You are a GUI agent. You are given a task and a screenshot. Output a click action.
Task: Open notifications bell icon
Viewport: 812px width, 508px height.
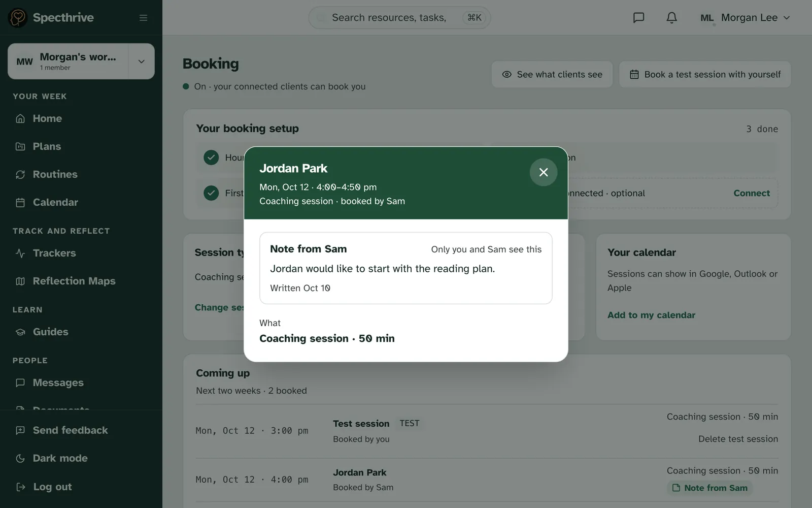671,18
